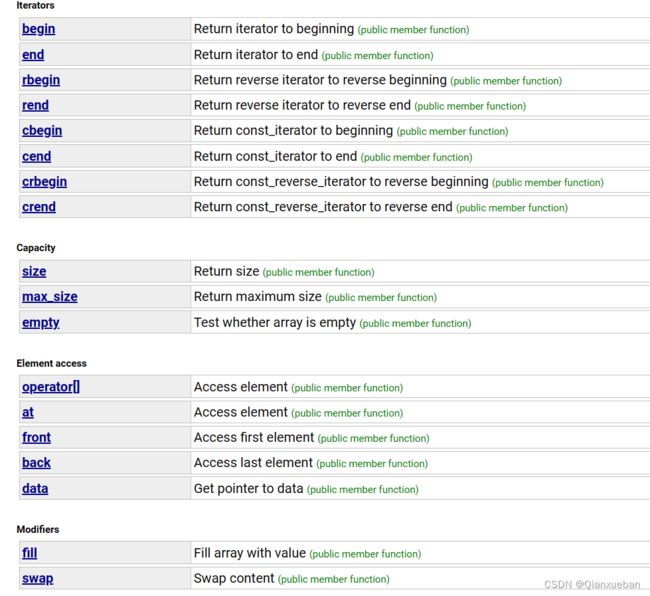Go to the cend function page
The width and height of the screenshot is (650, 596).
[x=36, y=156]
